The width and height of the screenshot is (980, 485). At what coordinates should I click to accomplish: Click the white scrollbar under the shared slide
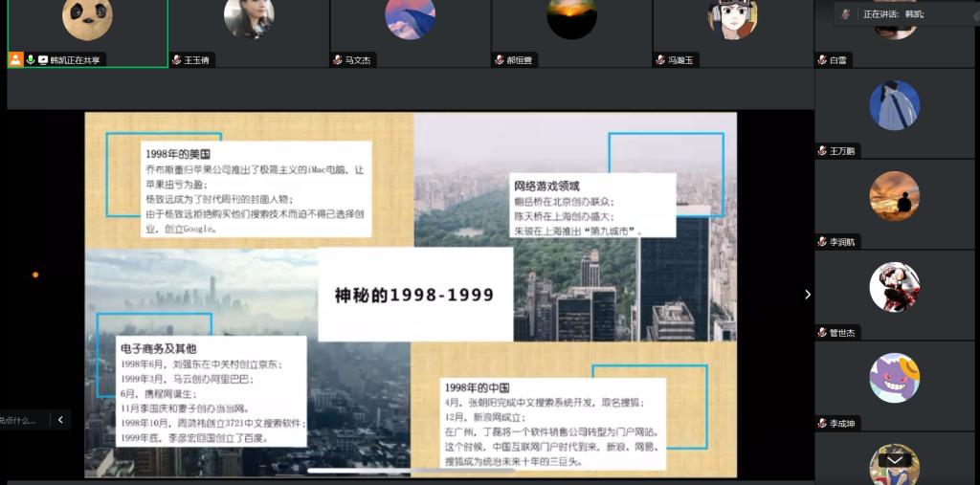click(371, 471)
